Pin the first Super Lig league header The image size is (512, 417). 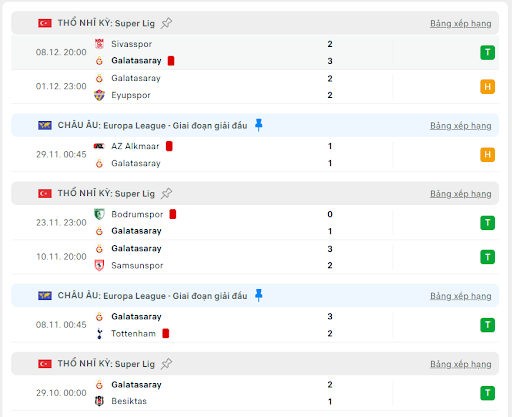[166, 23]
